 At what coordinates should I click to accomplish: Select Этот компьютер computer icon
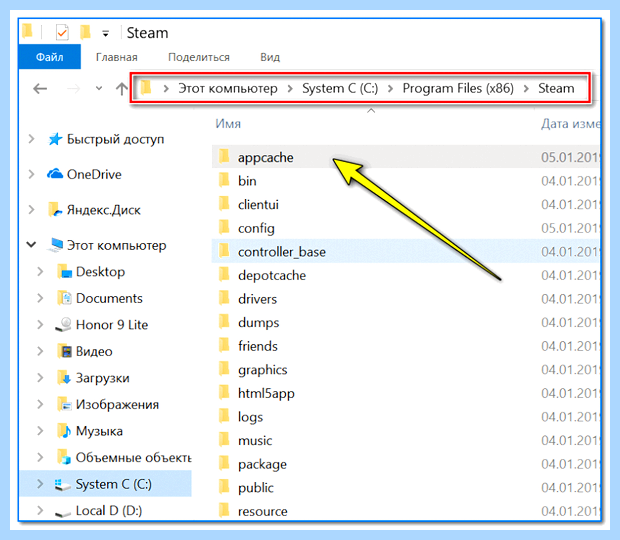tap(55, 245)
